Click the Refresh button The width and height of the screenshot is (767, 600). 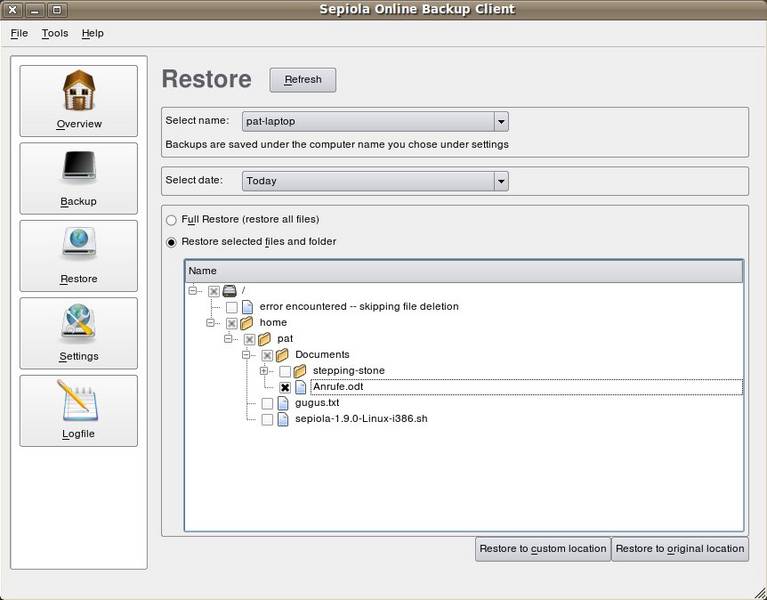(x=303, y=80)
